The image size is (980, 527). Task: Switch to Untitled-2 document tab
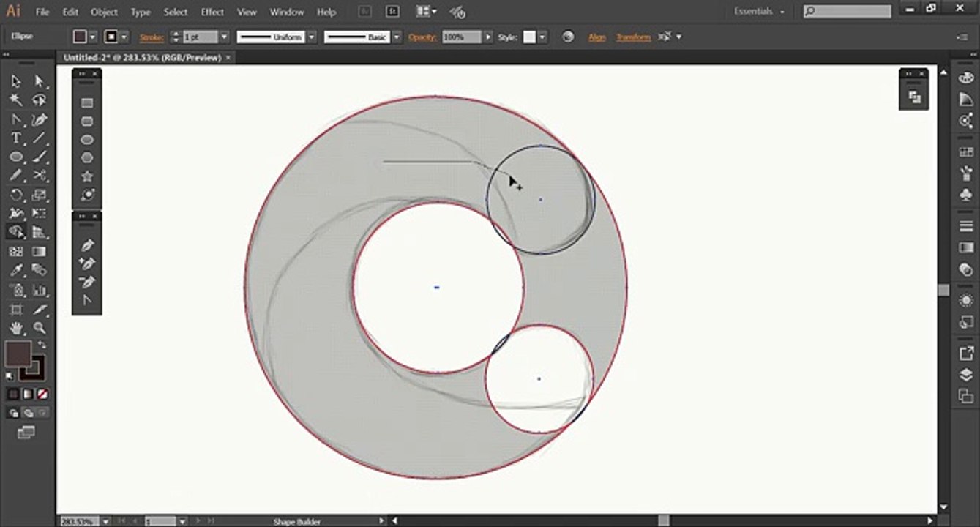coord(142,57)
